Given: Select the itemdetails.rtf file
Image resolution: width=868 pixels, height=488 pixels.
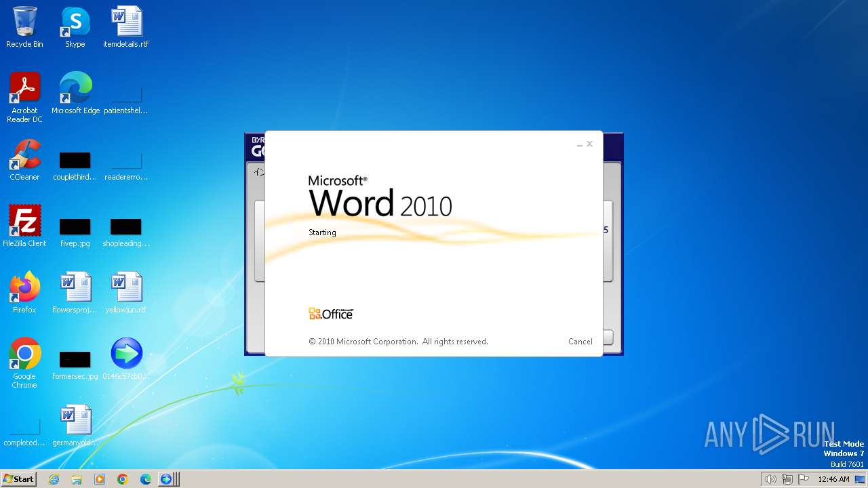Looking at the screenshot, I should coord(126,27).
